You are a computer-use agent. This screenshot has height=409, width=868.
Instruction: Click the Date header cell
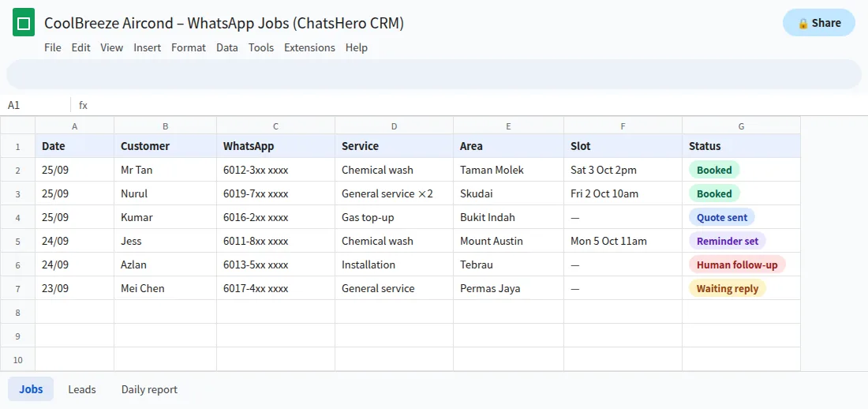click(x=75, y=146)
